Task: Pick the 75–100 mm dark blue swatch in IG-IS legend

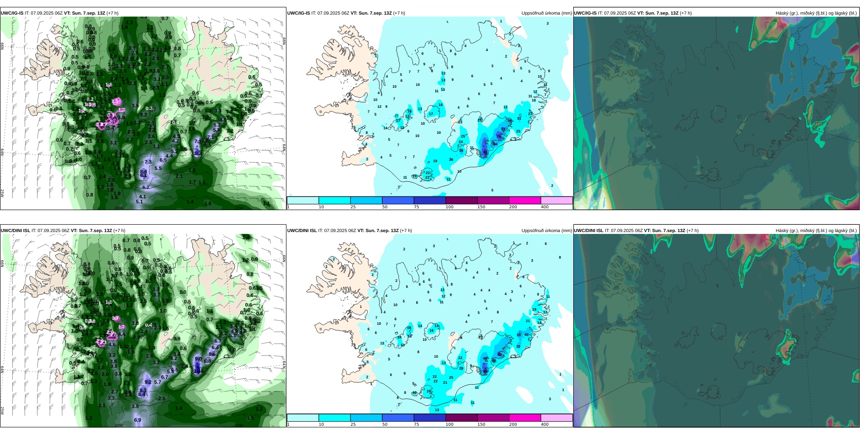Action: coord(430,200)
